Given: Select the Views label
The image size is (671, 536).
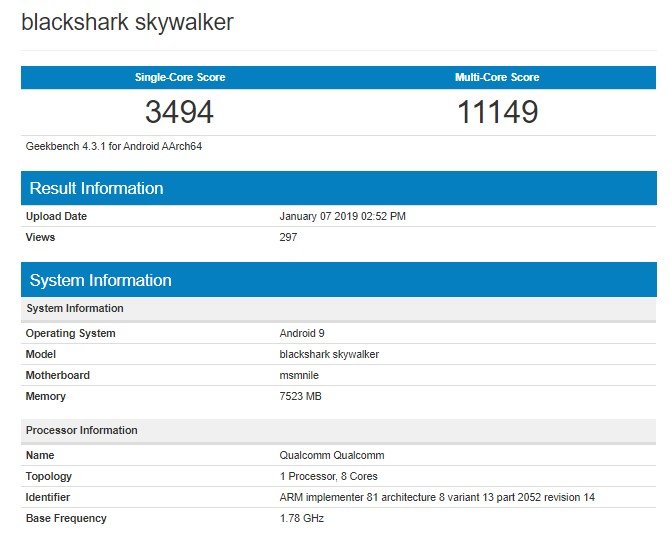Looking at the screenshot, I should tap(40, 237).
